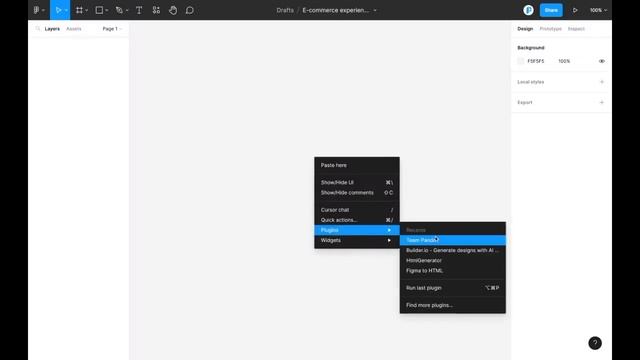Switch to the Design tab
This screenshot has width=640, height=360.
point(525,29)
